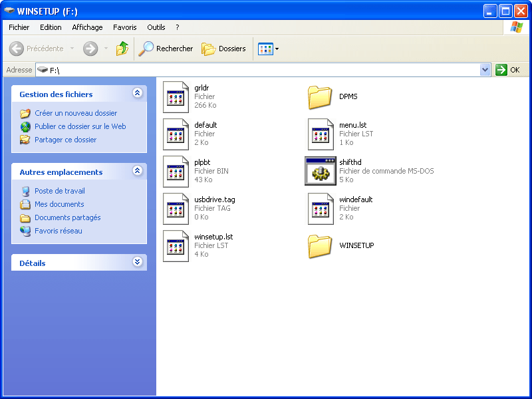Click the Forward arrow button
The height and width of the screenshot is (399, 532).
(90, 49)
